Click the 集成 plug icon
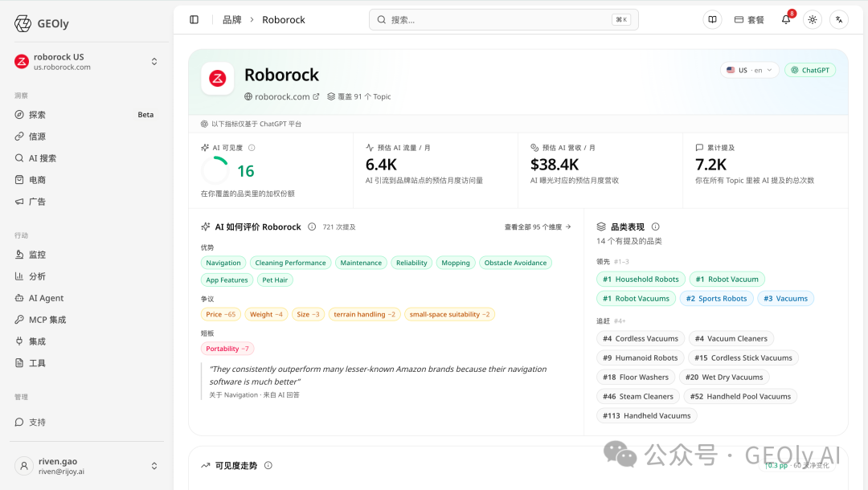Screen dimensions: 868x490 19,341
